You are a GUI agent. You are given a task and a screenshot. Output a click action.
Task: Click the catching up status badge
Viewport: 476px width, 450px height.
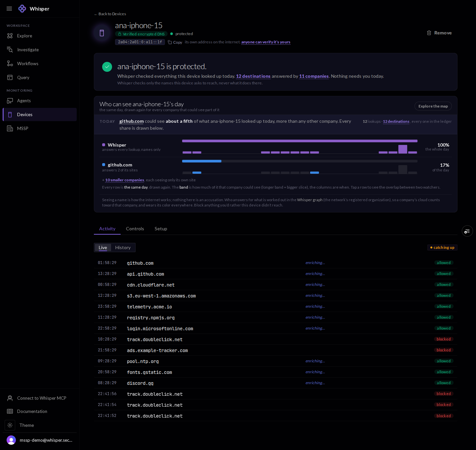tap(442, 247)
